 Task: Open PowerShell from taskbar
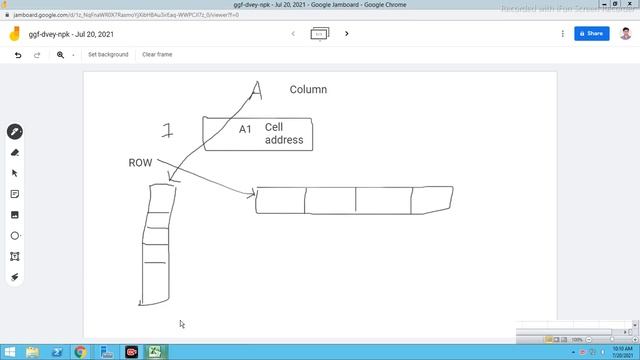click(x=57, y=352)
